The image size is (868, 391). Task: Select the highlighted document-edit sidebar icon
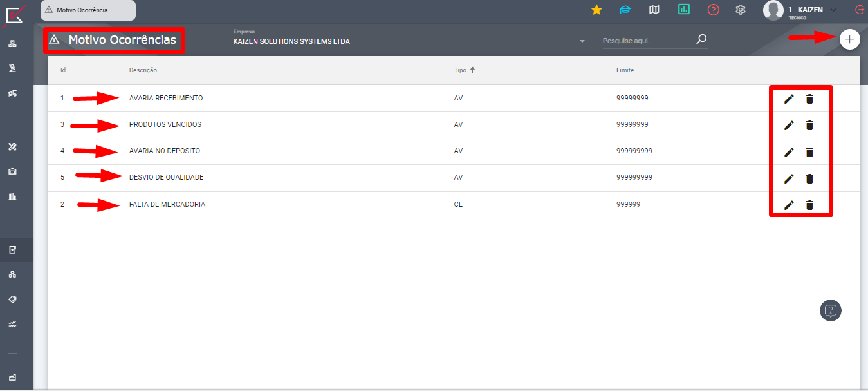pyautogui.click(x=12, y=250)
